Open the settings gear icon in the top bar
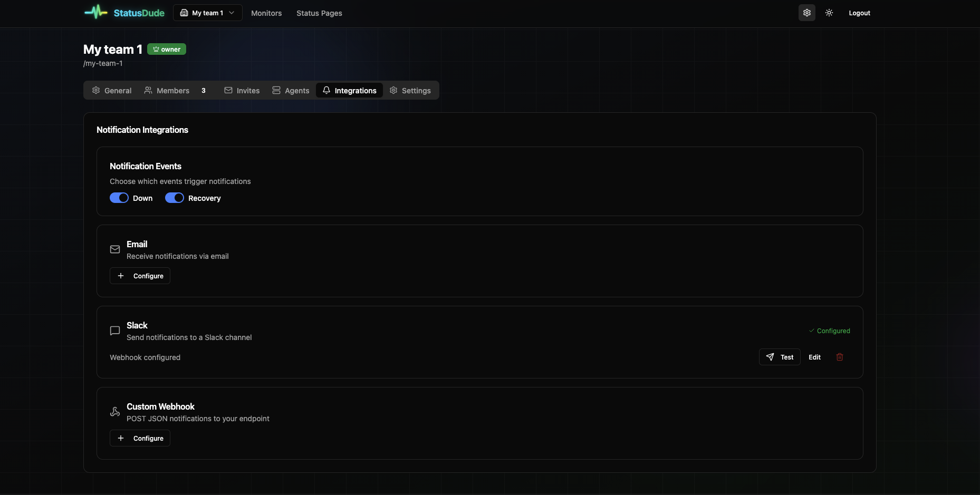The height and width of the screenshot is (495, 980). tap(806, 13)
